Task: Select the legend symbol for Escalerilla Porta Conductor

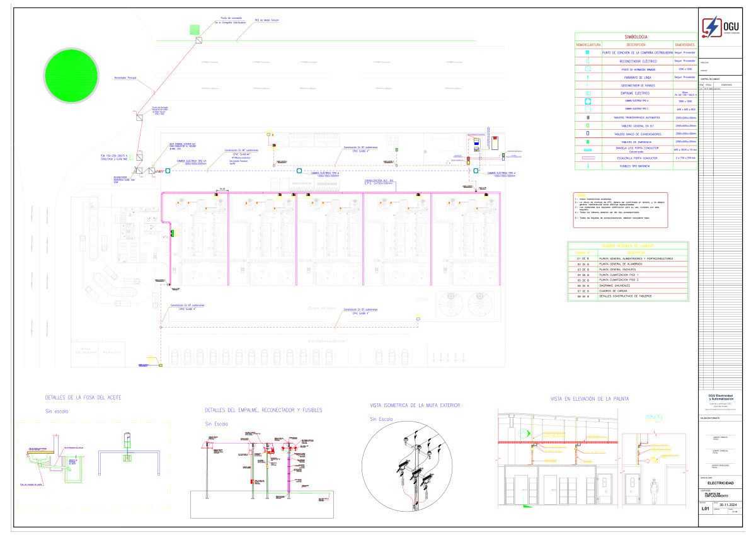Action: pyautogui.click(x=588, y=158)
